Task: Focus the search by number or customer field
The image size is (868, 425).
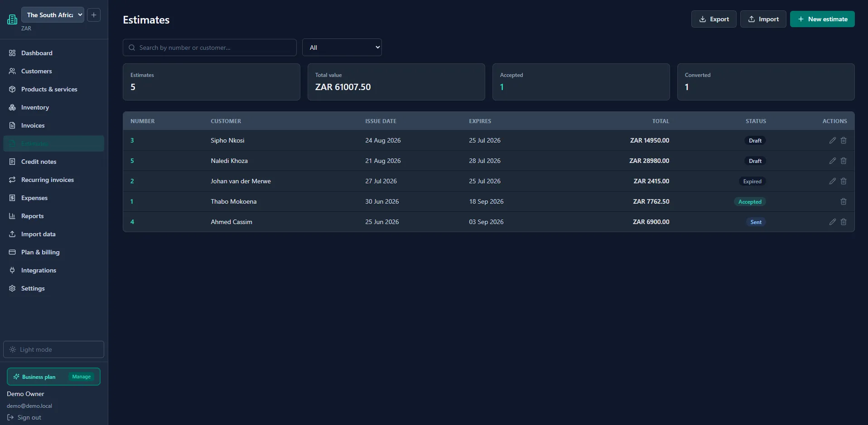Action: (210, 48)
